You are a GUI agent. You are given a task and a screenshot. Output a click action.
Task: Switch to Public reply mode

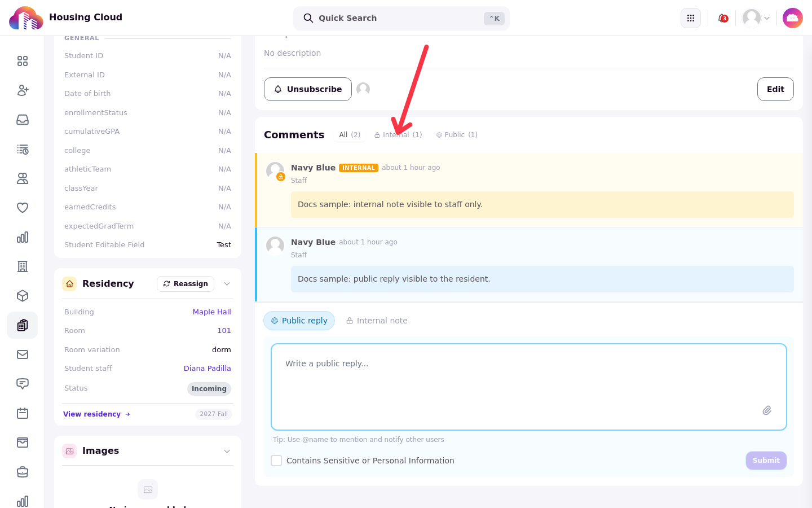point(299,321)
